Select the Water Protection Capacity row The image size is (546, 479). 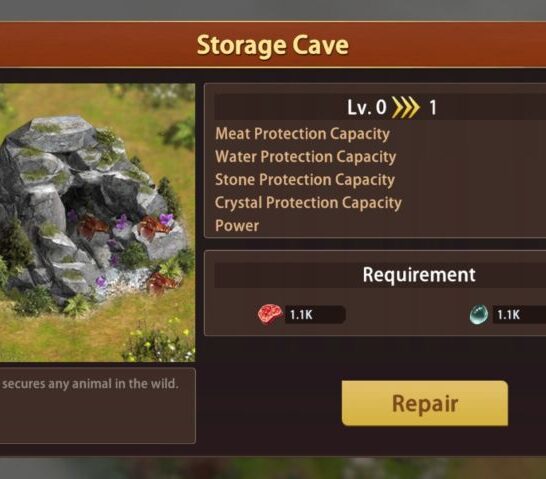pos(380,157)
